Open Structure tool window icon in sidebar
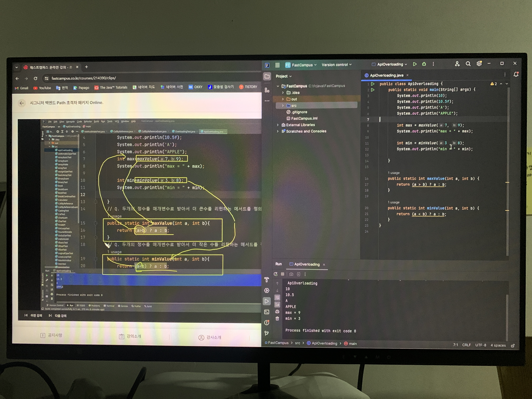532x399 pixels. [267, 90]
